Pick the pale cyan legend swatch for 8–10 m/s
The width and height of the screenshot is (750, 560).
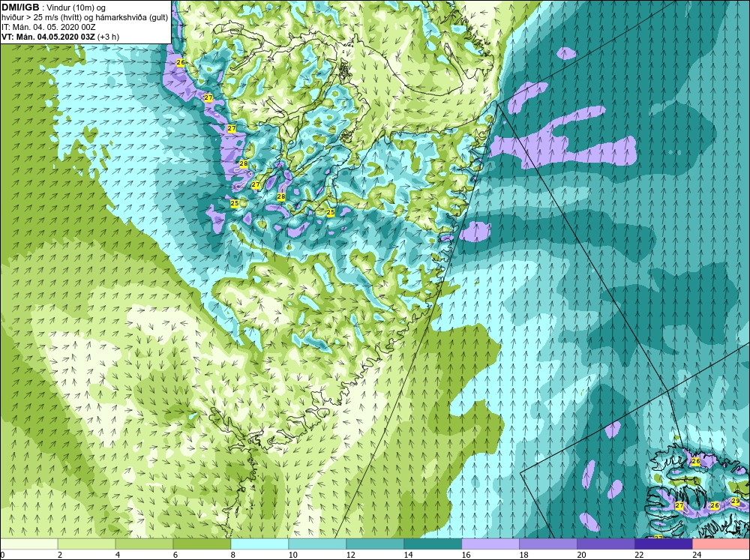coord(259,544)
